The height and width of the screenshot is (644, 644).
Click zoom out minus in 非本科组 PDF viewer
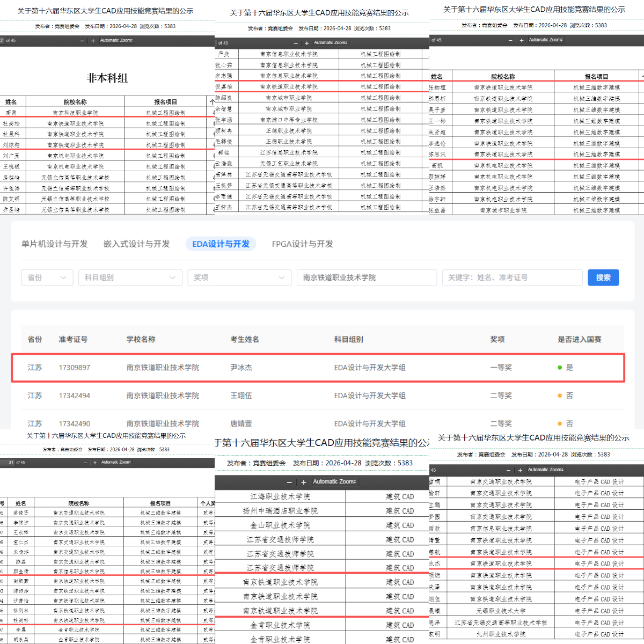(82, 41)
